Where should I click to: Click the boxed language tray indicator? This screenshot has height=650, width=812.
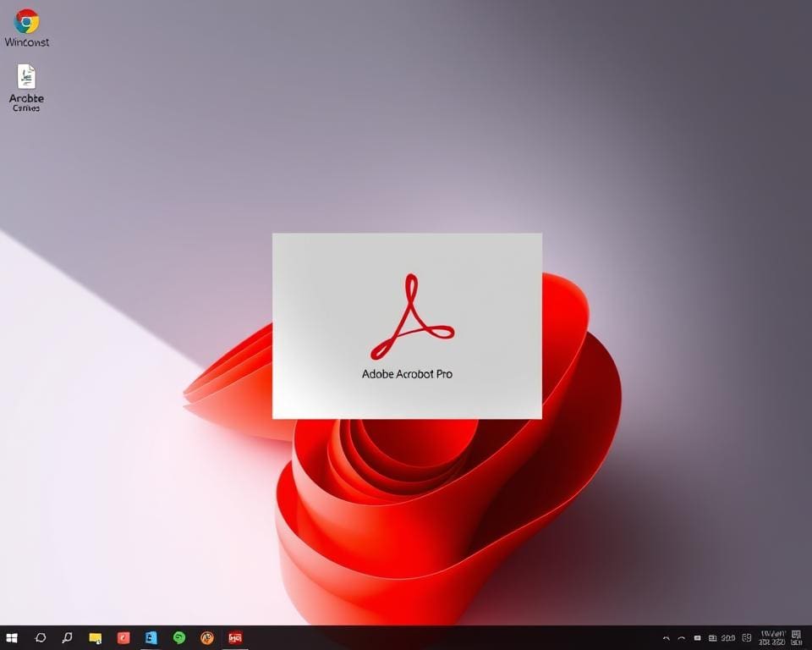pyautogui.click(x=747, y=638)
